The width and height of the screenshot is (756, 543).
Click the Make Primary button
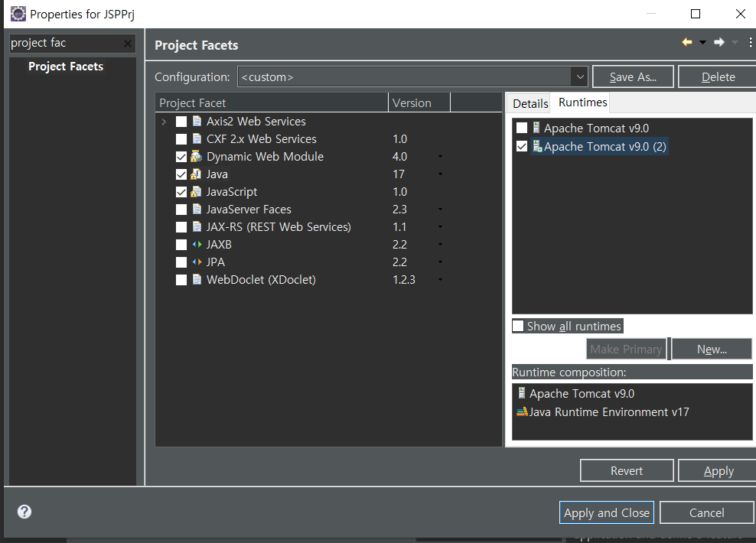pos(626,349)
